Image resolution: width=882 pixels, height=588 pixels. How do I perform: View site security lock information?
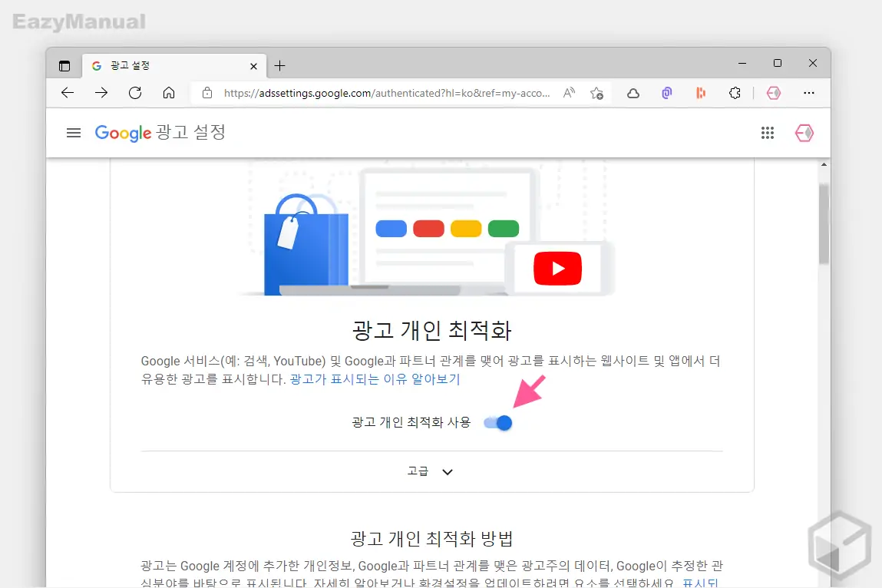207,93
